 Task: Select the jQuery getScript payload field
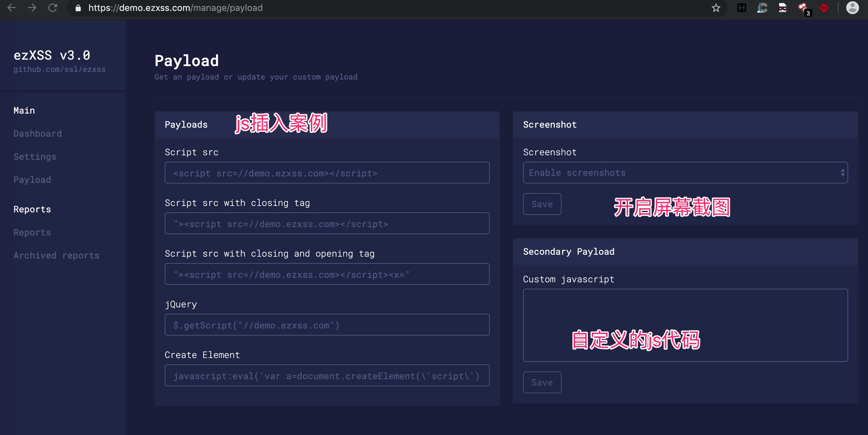[x=327, y=325]
